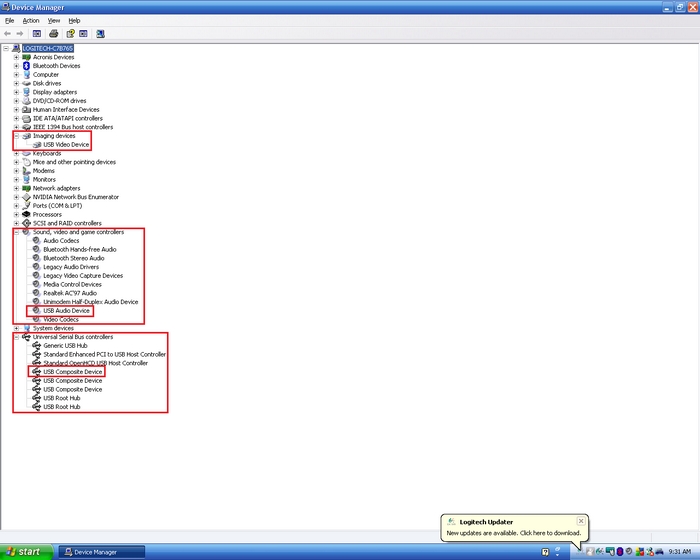Viewport: 700px width, 560px height.
Task: Close the Logitech Updater balloon
Action: [x=581, y=521]
